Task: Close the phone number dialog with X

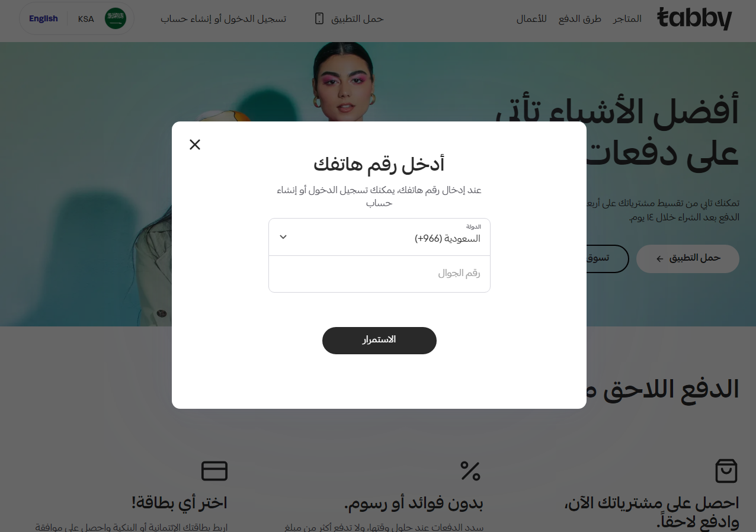Action: (195, 145)
